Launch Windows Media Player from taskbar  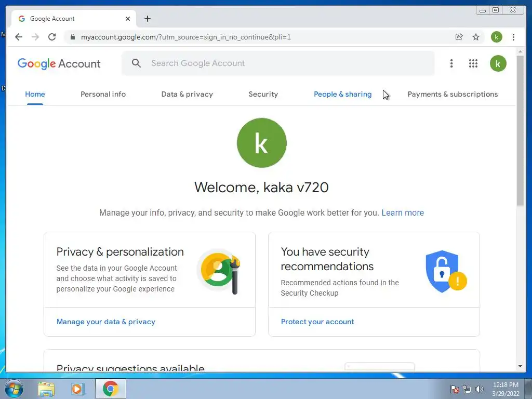click(x=77, y=389)
